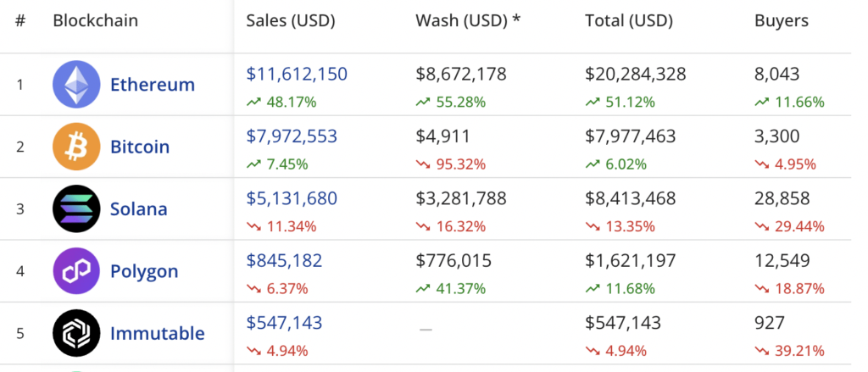This screenshot has width=868, height=372.
Task: Sort by Sales (USD) column header
Action: [x=291, y=20]
